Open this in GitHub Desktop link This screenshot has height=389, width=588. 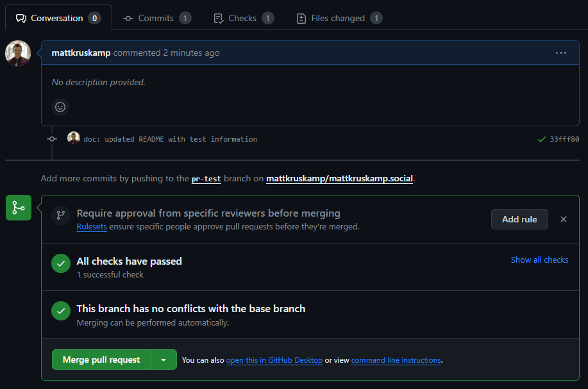274,360
